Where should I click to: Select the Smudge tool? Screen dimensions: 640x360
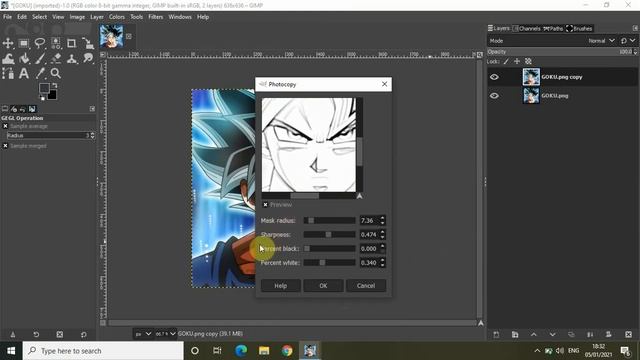[x=88, y=59]
